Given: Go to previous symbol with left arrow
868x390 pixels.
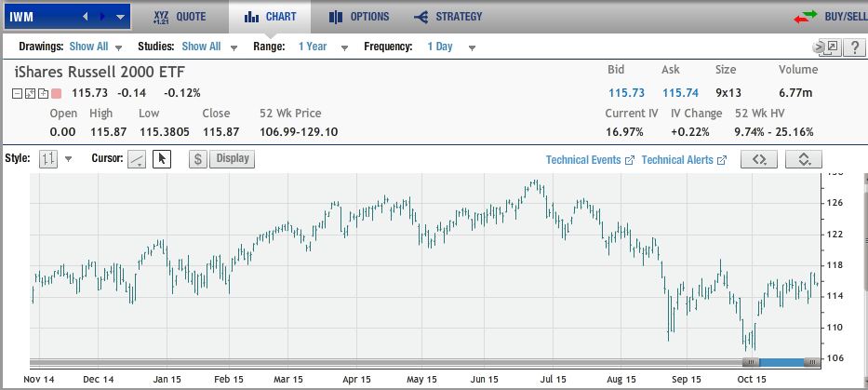Looking at the screenshot, I should point(86,17).
